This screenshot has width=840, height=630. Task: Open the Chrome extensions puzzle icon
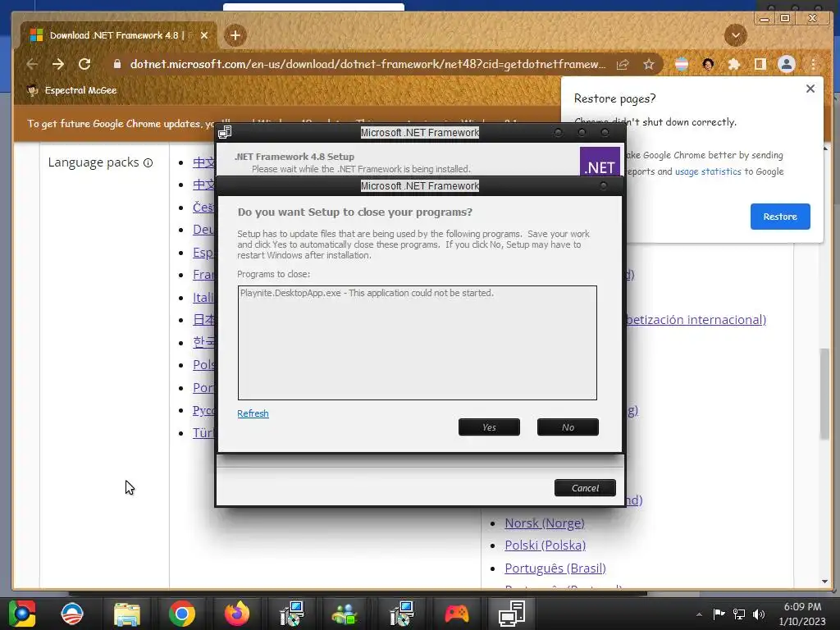734,64
